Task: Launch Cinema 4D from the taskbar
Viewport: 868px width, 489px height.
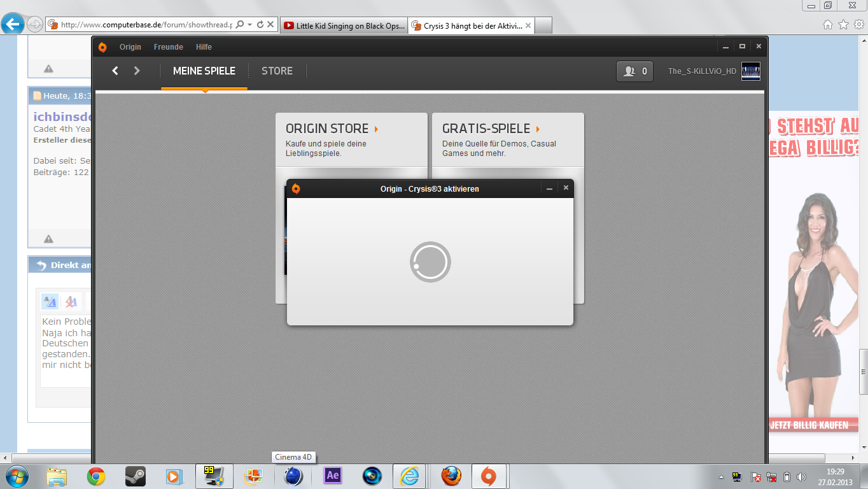Action: (x=293, y=476)
